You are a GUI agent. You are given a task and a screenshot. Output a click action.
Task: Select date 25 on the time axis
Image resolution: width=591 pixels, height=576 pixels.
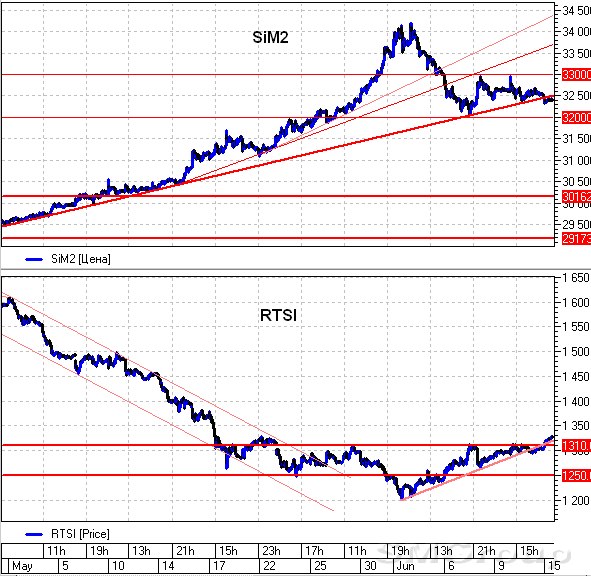(x=320, y=566)
